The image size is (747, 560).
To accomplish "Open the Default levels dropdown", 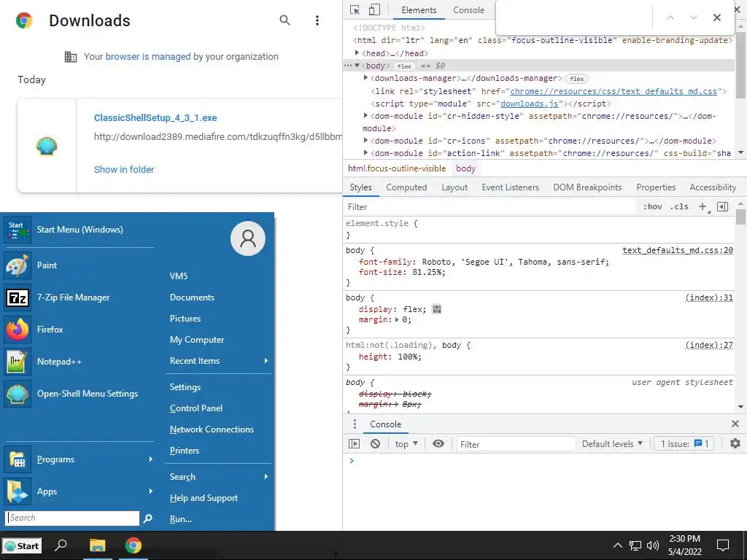I will [612, 444].
